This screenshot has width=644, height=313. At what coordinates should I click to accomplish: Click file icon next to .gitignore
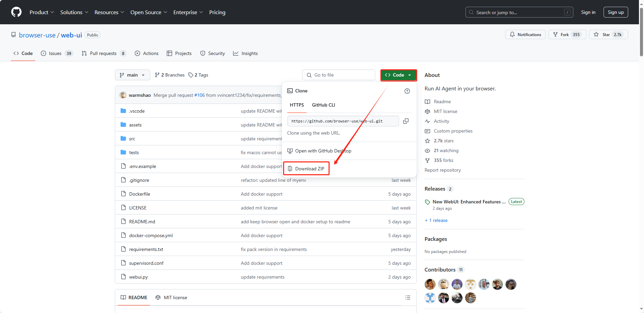click(123, 180)
